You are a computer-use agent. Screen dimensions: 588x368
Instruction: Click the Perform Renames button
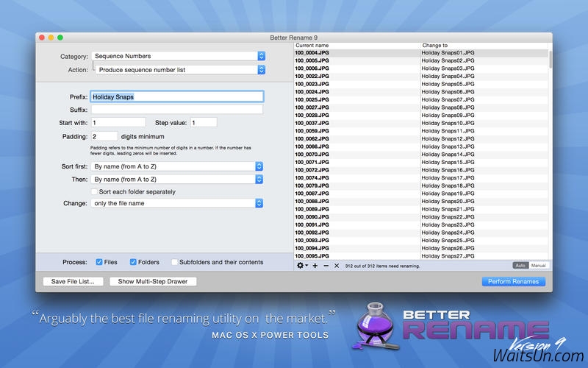point(513,281)
